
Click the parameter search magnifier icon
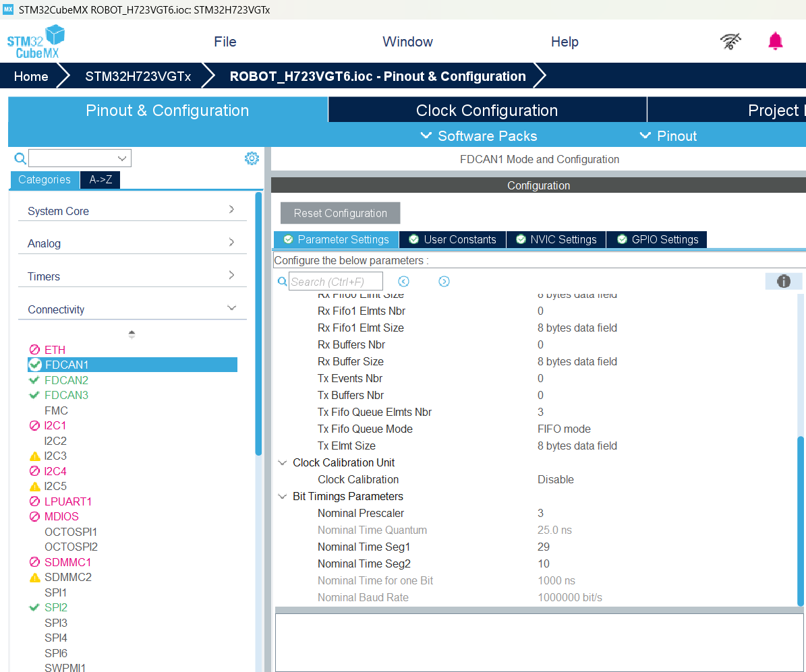coord(282,282)
